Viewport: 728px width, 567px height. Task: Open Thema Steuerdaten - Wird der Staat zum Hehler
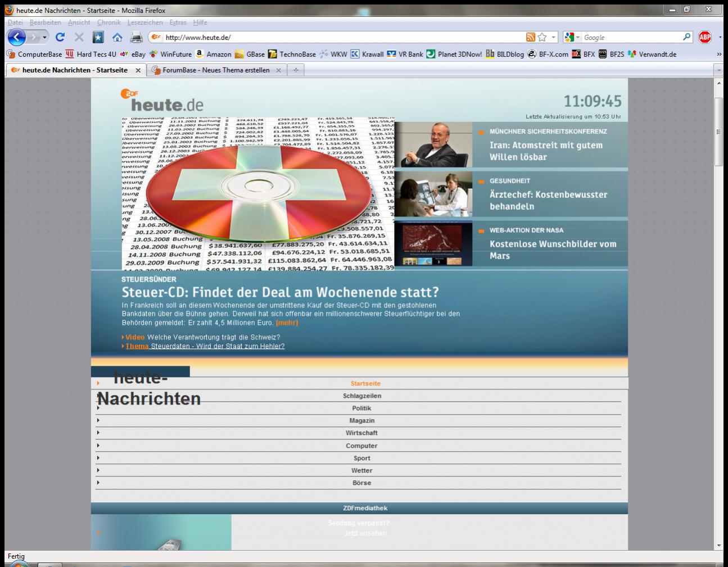click(x=205, y=346)
